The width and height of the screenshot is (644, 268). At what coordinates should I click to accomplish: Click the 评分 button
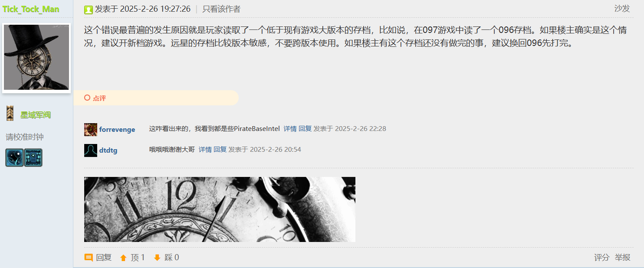click(x=601, y=258)
